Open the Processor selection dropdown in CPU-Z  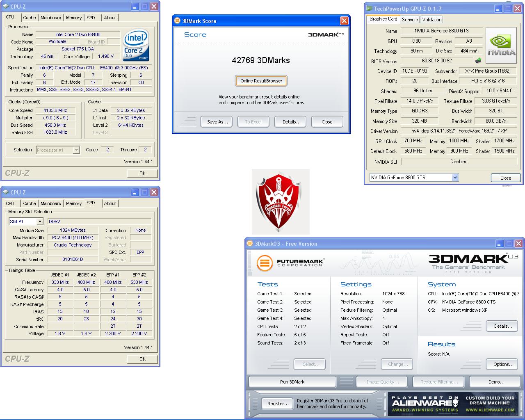(x=76, y=150)
